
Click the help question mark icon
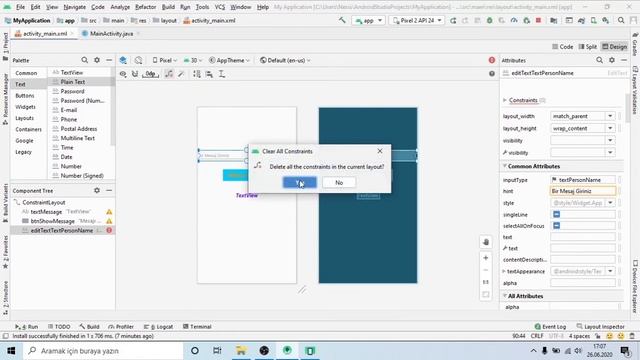click(492, 74)
